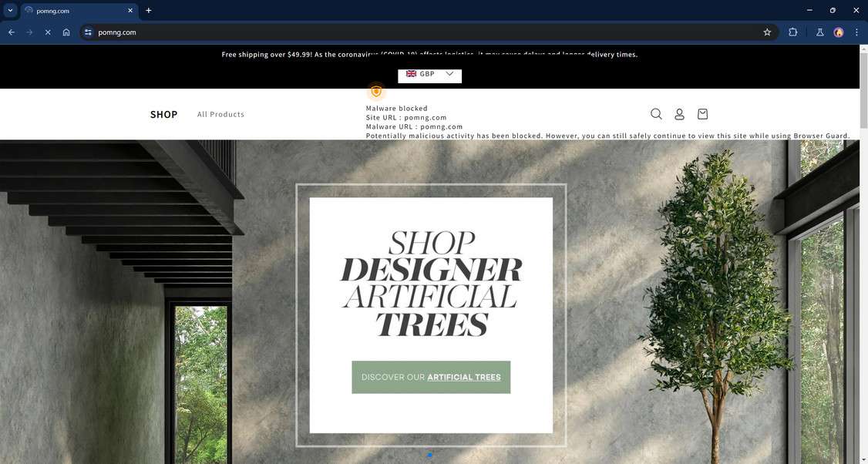Open the shopping cart icon

(702, 114)
